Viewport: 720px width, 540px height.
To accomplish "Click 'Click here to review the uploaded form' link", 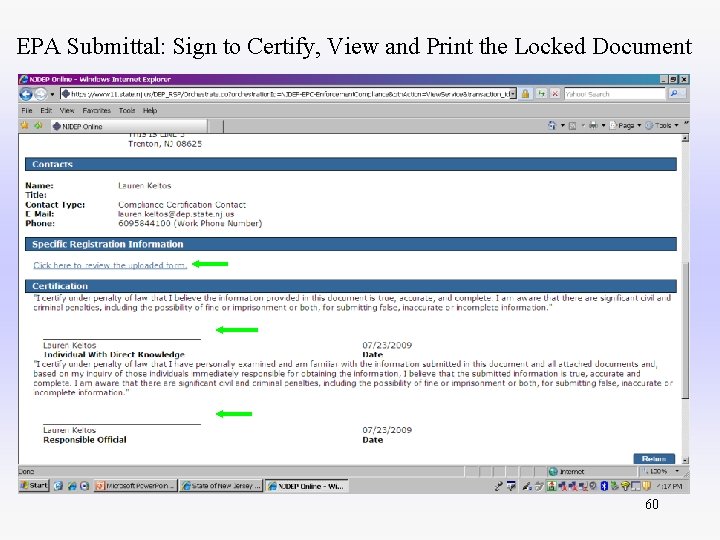I will pos(110,265).
